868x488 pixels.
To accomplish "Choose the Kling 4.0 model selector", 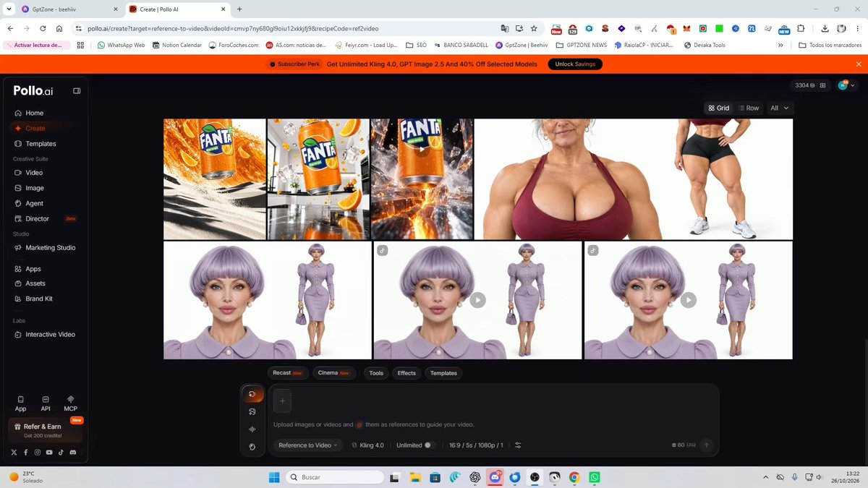I will pos(367,445).
